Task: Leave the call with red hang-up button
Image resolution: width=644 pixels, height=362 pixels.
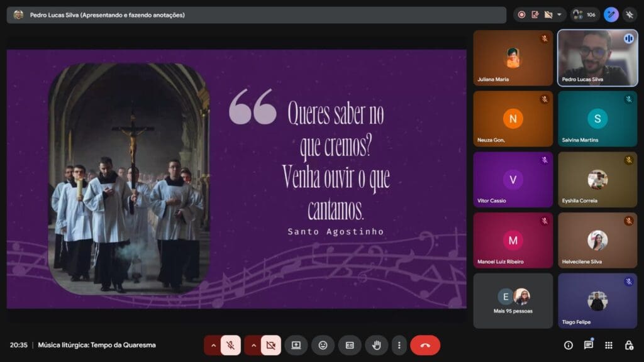Action: pos(425,345)
